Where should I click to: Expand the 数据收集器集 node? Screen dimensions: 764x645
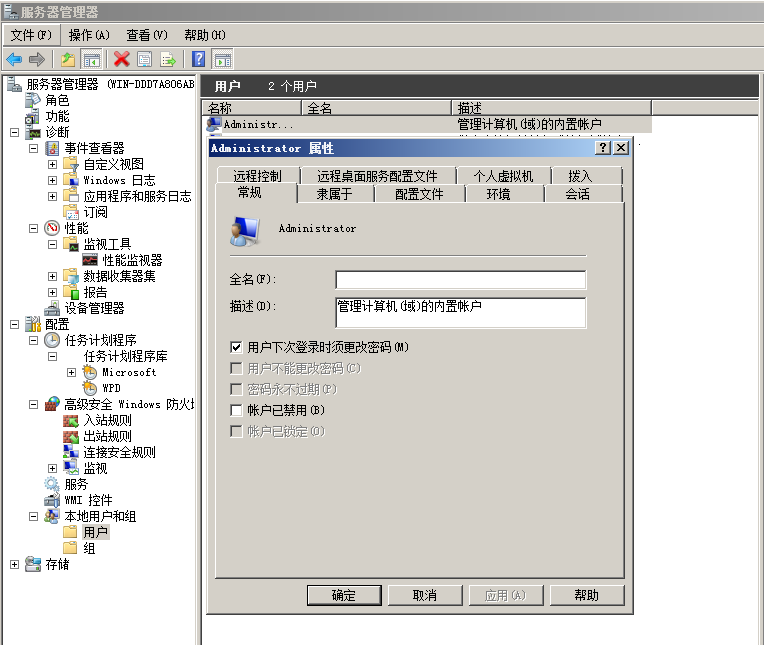click(x=53, y=277)
